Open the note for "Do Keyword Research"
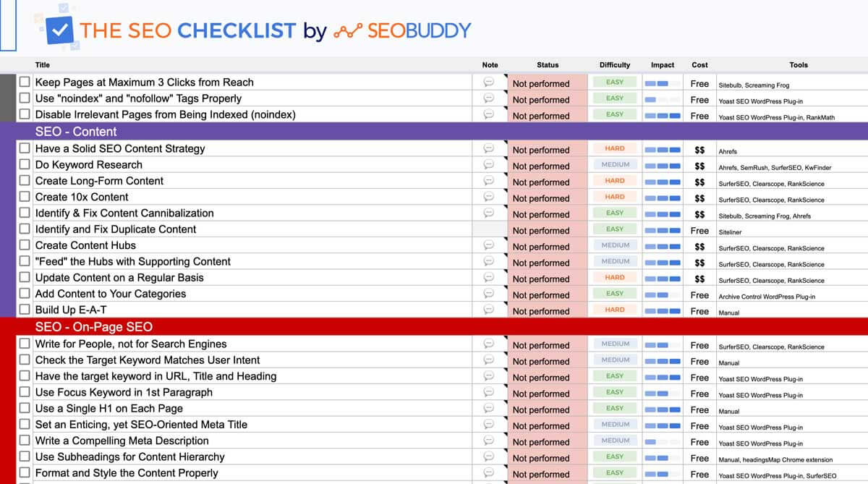 pos(490,164)
